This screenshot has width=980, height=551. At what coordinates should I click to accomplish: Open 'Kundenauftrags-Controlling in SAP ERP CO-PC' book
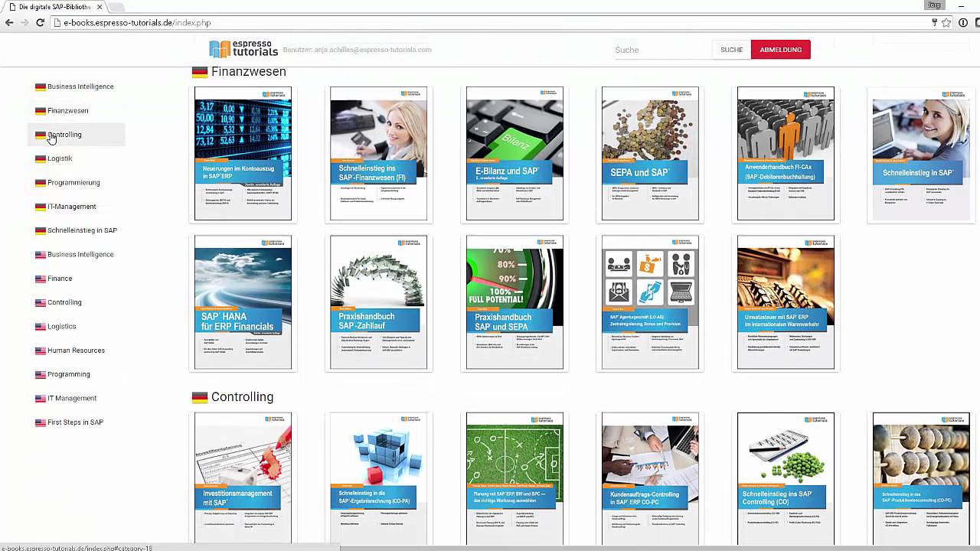[650, 478]
